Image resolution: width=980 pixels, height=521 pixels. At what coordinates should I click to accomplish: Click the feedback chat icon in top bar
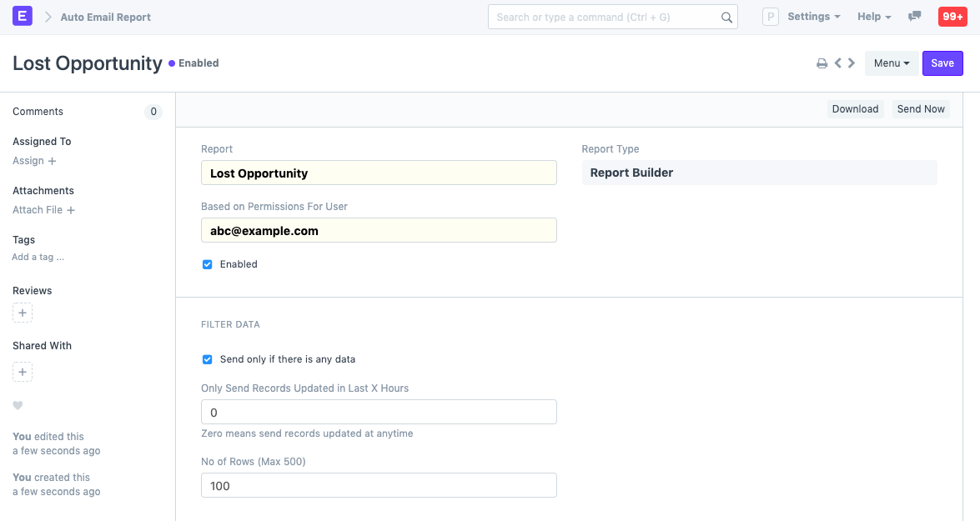[x=914, y=16]
